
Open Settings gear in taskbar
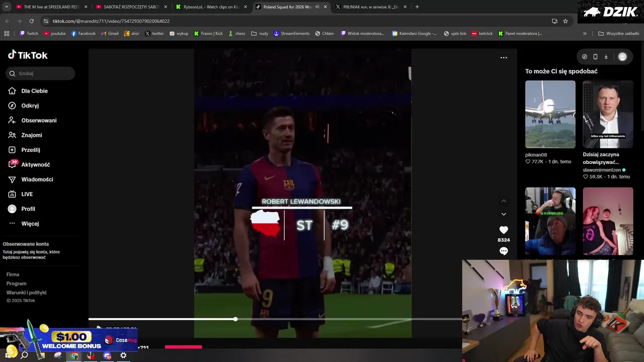pyautogui.click(x=123, y=355)
